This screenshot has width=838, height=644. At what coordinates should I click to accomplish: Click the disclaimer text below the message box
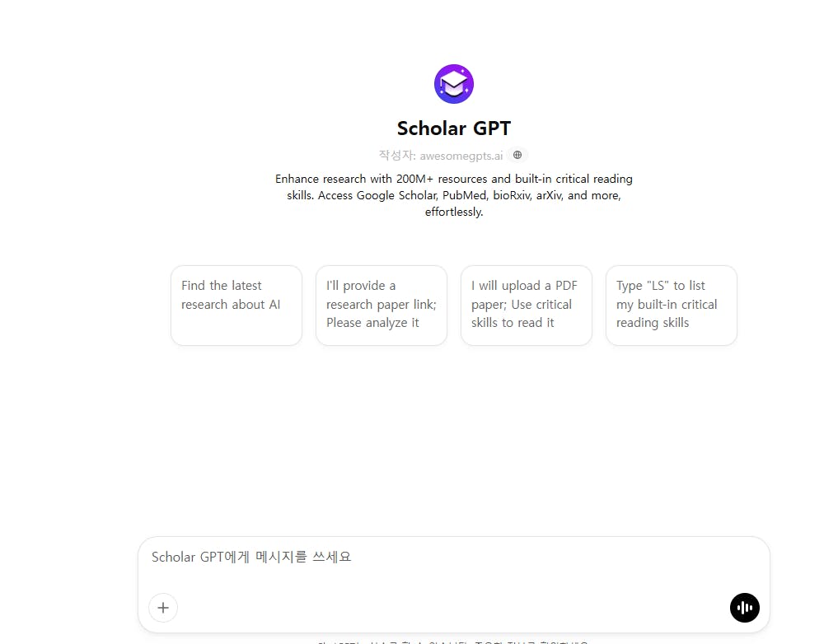click(x=454, y=640)
